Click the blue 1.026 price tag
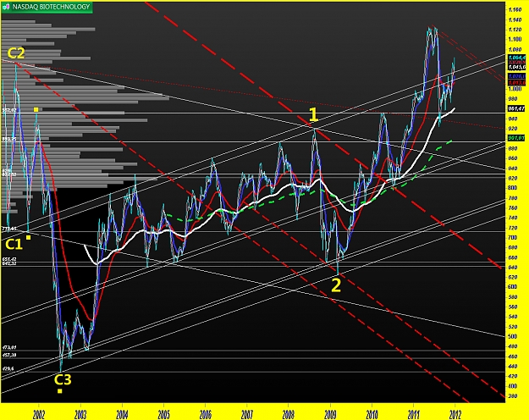The image size is (529, 420). coord(516,77)
